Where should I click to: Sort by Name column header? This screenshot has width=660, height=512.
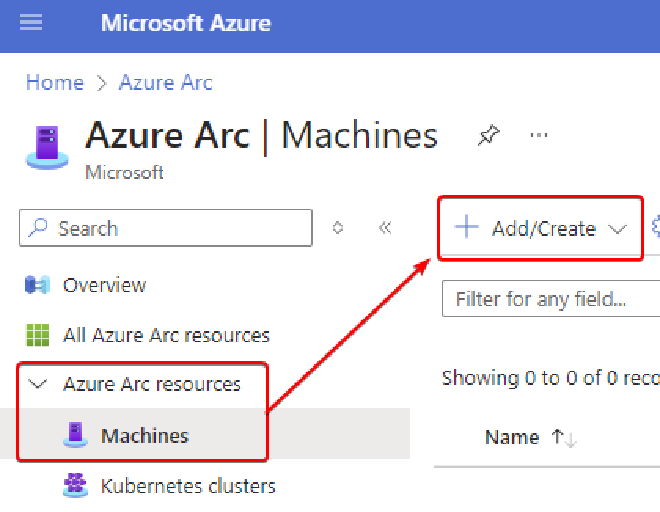[512, 437]
